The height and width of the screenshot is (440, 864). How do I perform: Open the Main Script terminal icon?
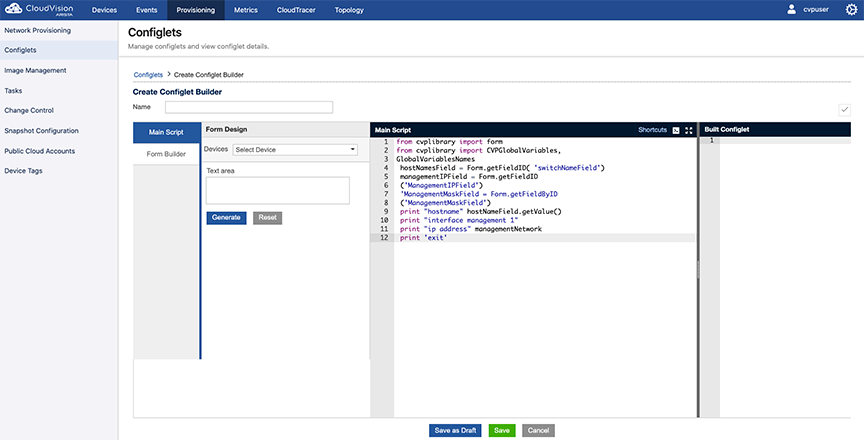[x=676, y=131]
